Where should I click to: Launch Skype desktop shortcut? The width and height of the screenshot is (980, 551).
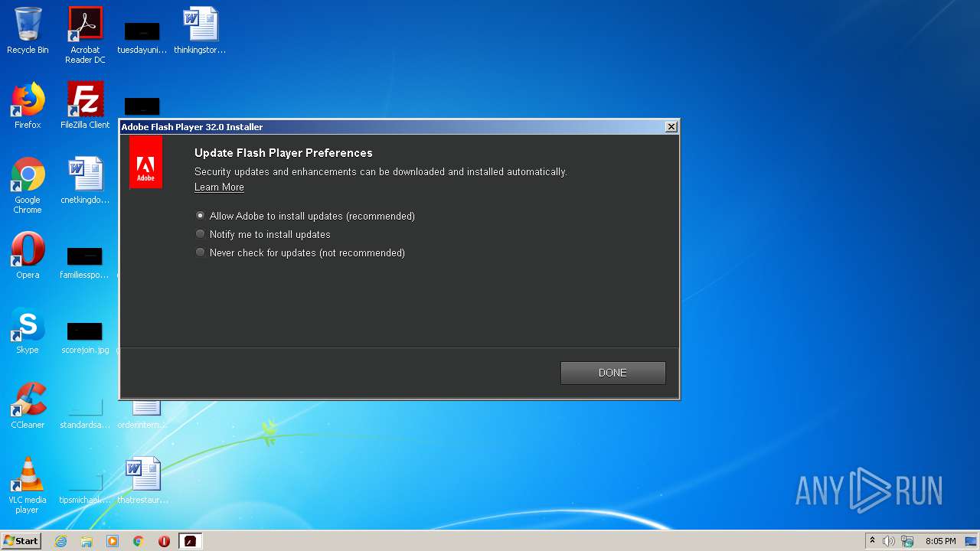28,331
